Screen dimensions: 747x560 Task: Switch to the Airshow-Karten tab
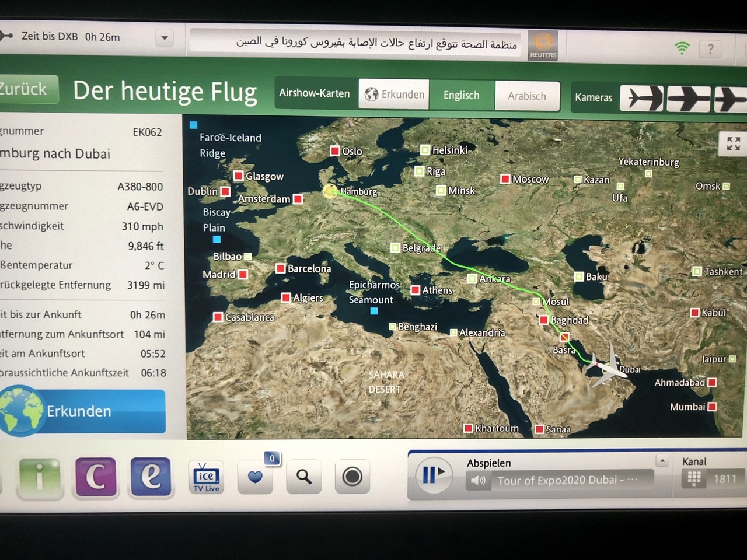(x=314, y=93)
